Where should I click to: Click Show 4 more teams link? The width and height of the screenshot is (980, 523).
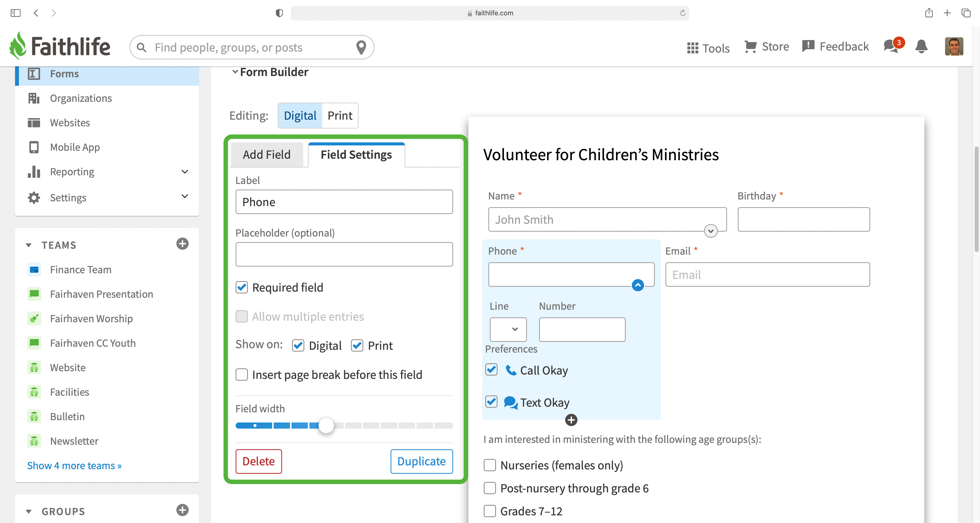pos(74,466)
